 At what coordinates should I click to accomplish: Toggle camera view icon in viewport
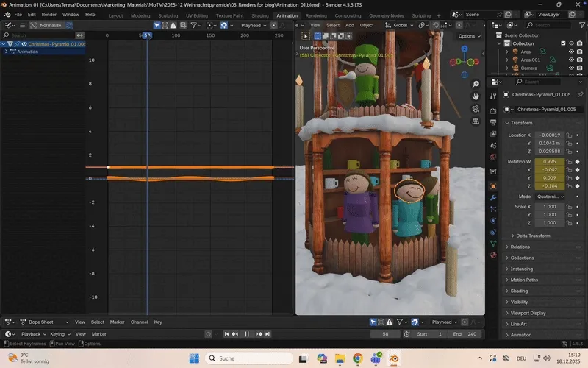(476, 109)
